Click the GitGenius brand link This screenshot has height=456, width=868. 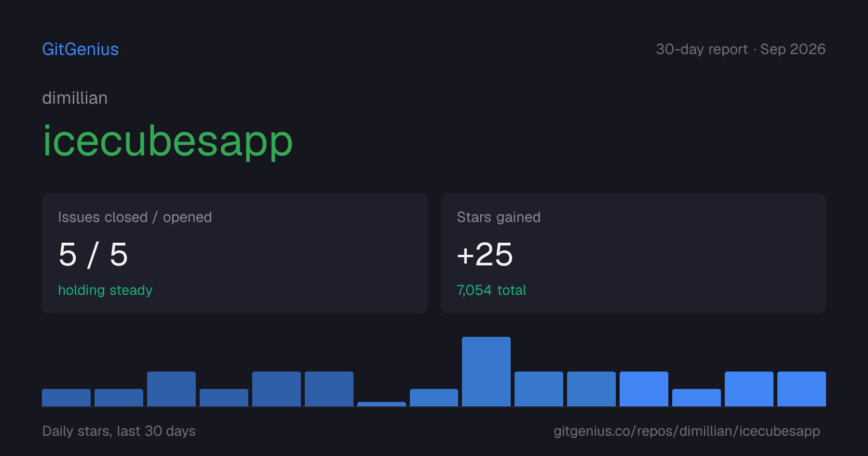80,49
